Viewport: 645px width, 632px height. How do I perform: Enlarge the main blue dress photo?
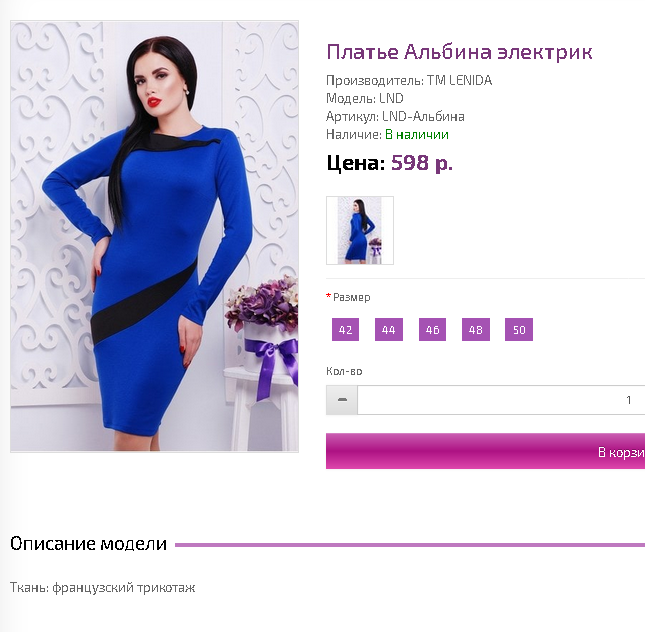154,237
